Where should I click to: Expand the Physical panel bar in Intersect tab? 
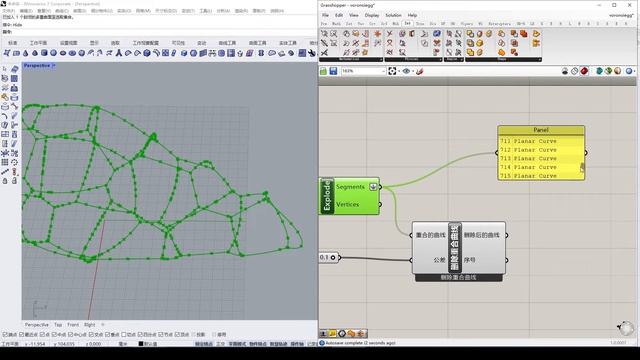click(x=413, y=60)
